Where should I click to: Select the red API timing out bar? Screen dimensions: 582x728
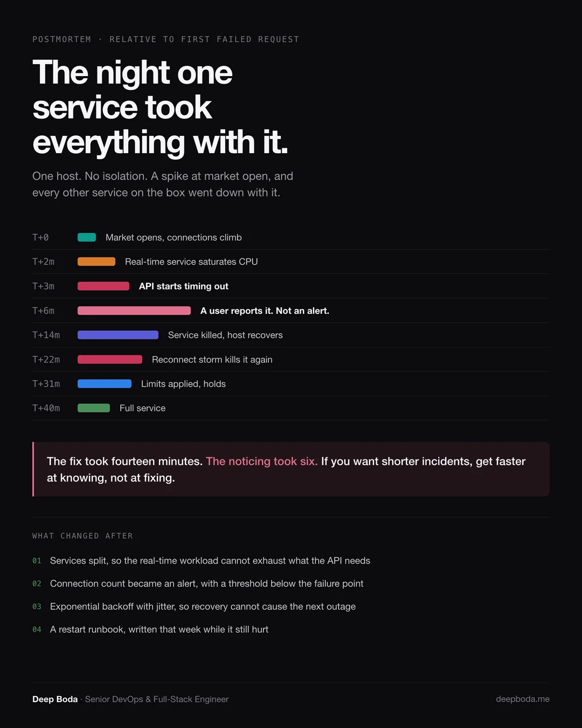click(x=103, y=286)
